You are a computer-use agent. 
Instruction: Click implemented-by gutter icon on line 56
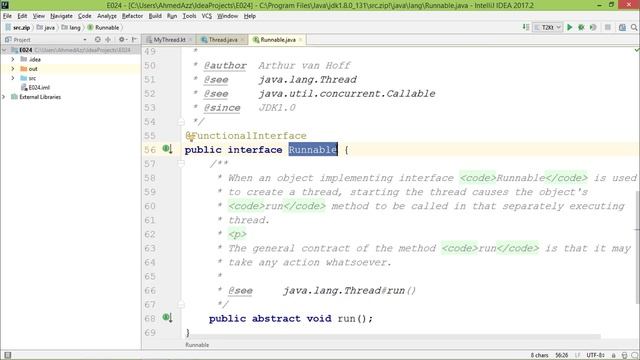(167, 149)
